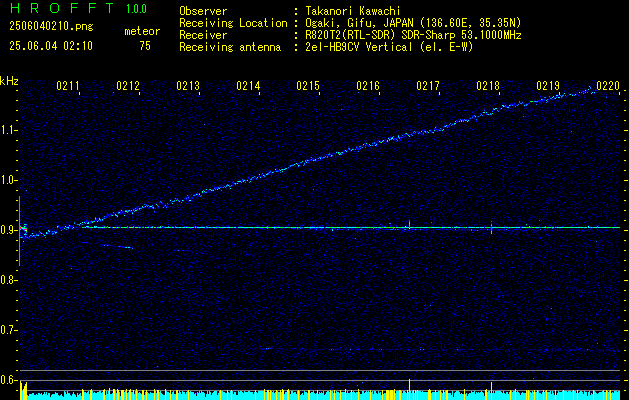Viewport: 629px width, 400px height.
Task: Click frequency axis label 1.0
Action: (8, 180)
